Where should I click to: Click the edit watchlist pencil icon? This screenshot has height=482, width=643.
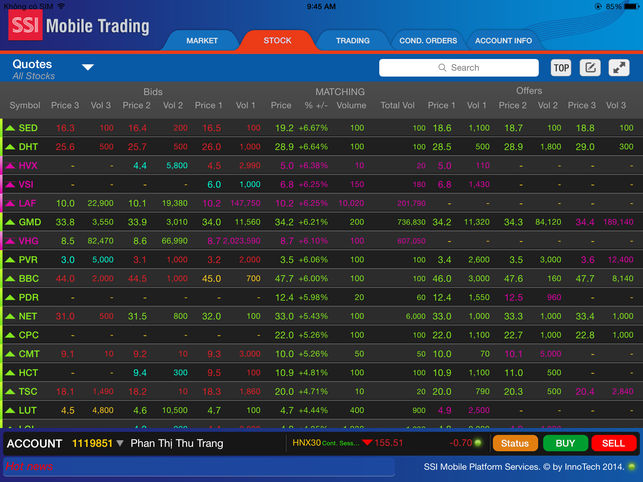point(590,68)
